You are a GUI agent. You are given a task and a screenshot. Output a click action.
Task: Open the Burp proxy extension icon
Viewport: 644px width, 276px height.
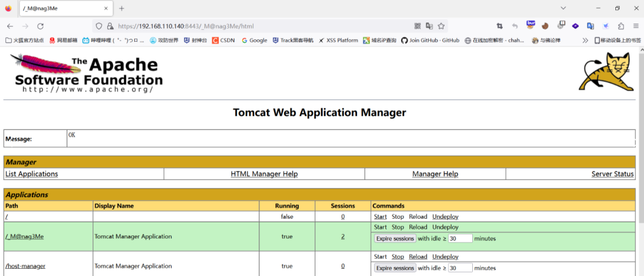coord(531,24)
